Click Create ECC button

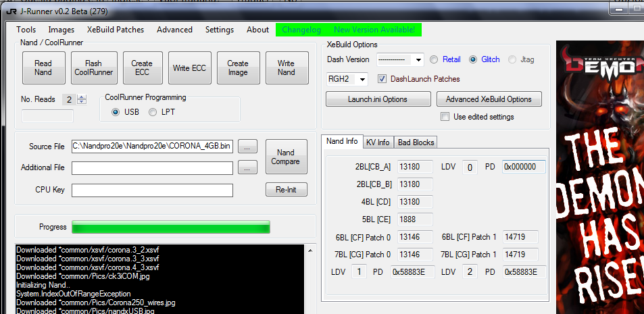coord(142,68)
